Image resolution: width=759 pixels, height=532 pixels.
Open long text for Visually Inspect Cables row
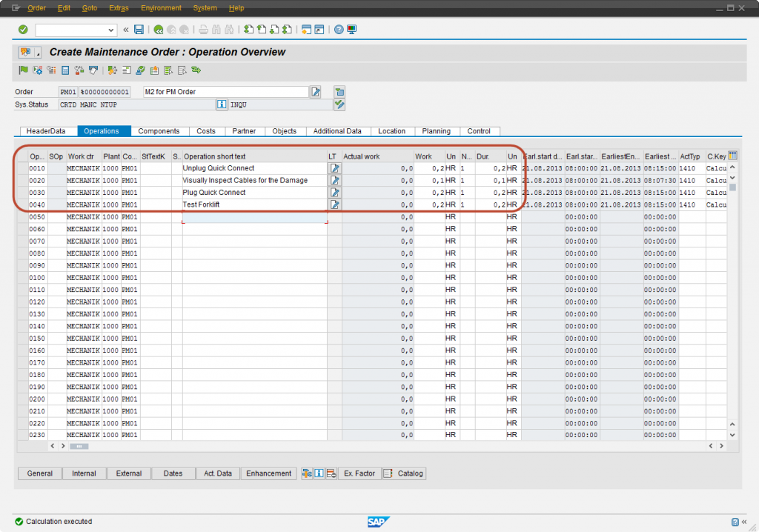[334, 180]
